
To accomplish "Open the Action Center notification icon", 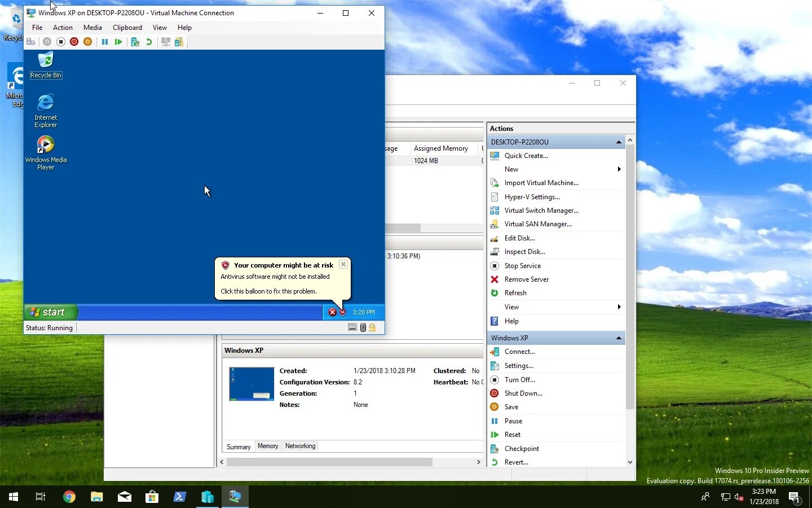I will (x=795, y=497).
